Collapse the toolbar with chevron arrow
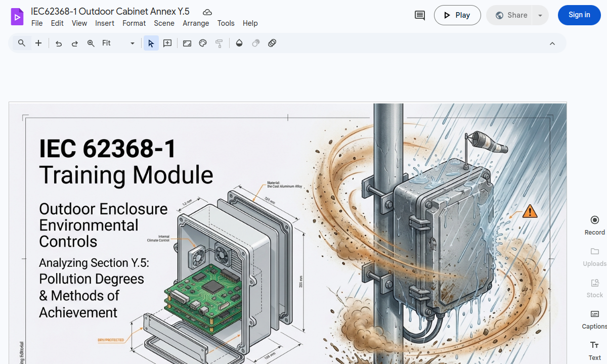 pyautogui.click(x=552, y=43)
